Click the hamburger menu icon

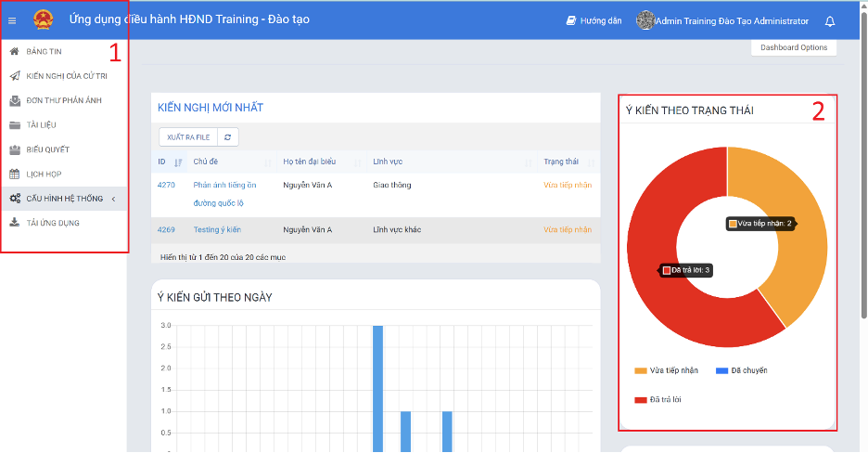[12, 20]
